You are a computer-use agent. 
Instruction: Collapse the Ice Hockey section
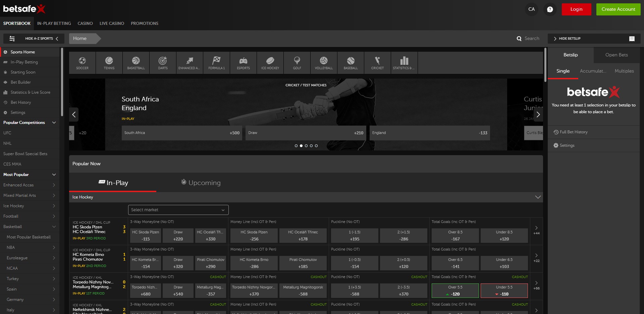pyautogui.click(x=538, y=197)
